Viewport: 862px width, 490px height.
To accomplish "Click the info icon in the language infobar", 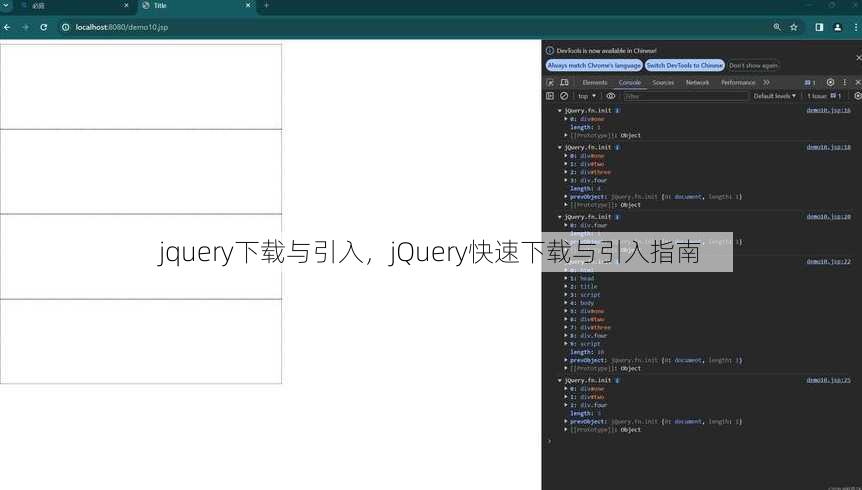I will 550,51.
